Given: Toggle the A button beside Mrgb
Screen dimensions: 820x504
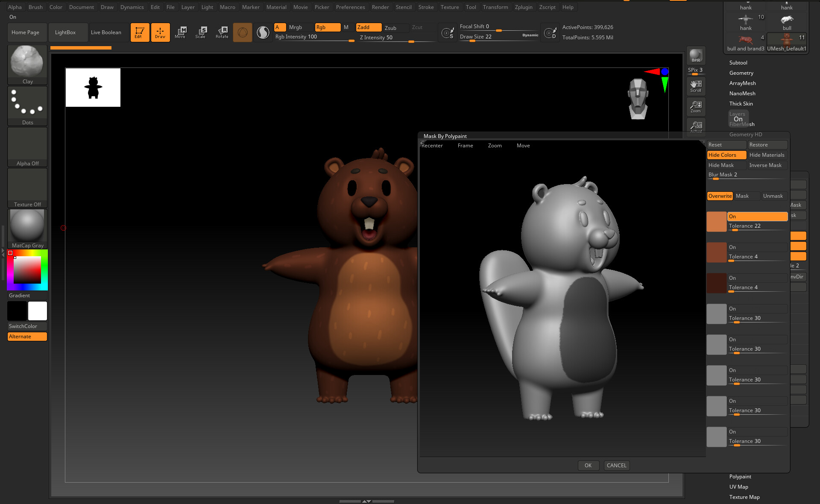Looking at the screenshot, I should [x=280, y=27].
